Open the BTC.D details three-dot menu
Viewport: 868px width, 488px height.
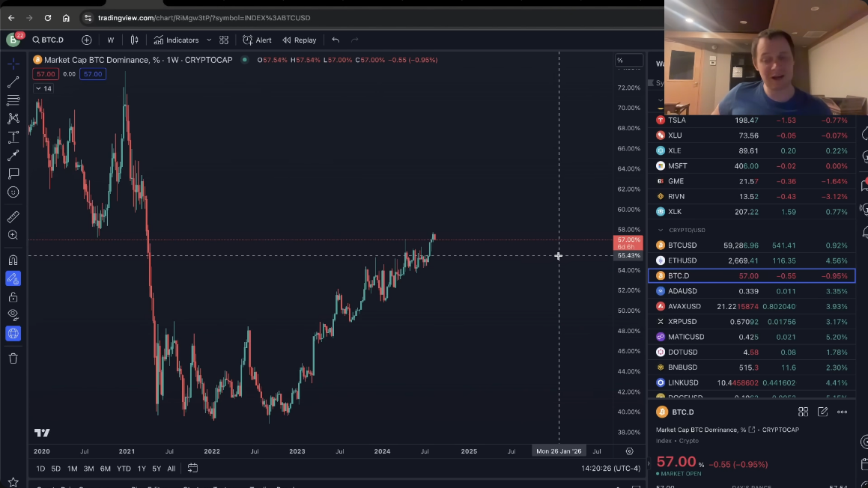pyautogui.click(x=842, y=412)
